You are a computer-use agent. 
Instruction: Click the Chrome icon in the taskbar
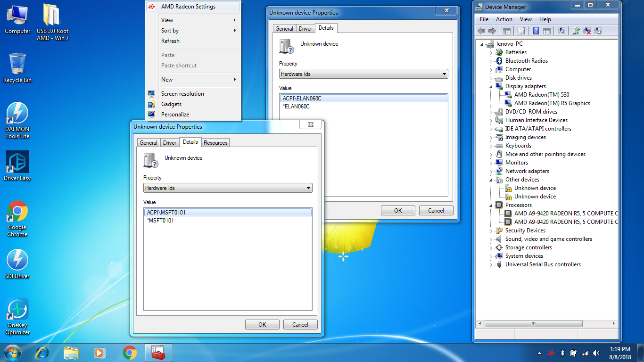129,352
